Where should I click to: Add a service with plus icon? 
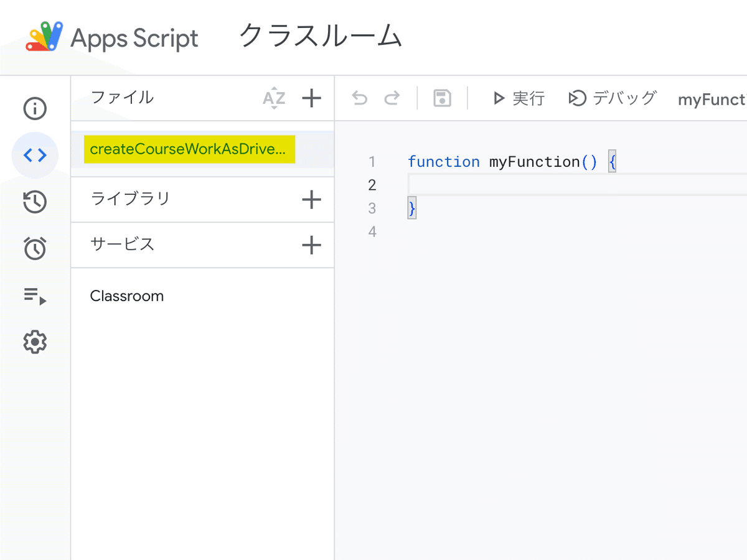(x=311, y=245)
